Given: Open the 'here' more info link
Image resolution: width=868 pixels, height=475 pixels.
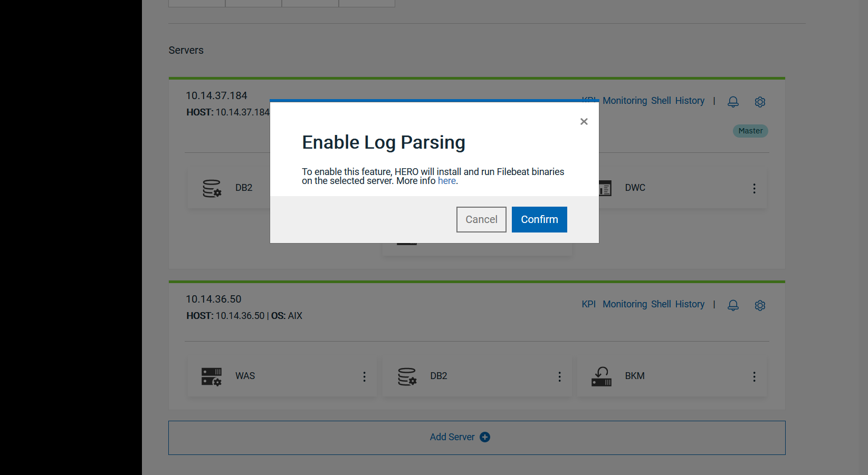Looking at the screenshot, I should pos(446,181).
